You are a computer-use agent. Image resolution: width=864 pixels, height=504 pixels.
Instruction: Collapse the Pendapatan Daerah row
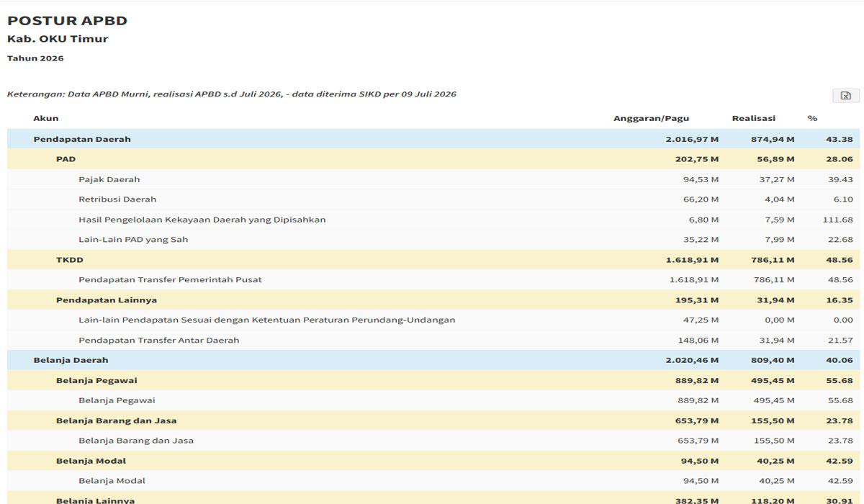[433, 139]
